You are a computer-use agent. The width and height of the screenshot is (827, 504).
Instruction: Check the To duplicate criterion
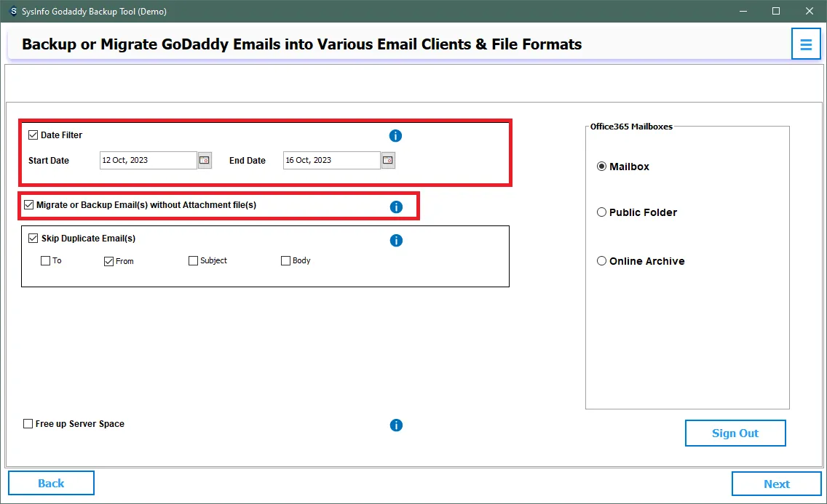[x=45, y=260]
